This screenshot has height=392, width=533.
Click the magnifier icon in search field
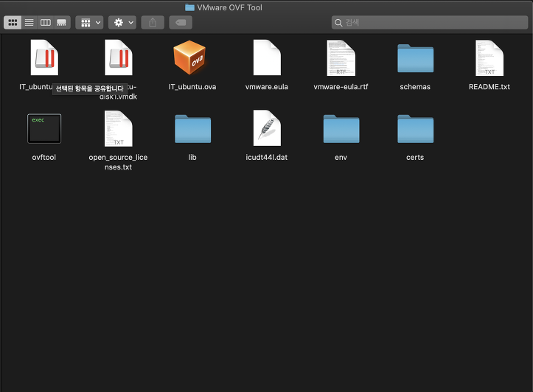tap(338, 23)
